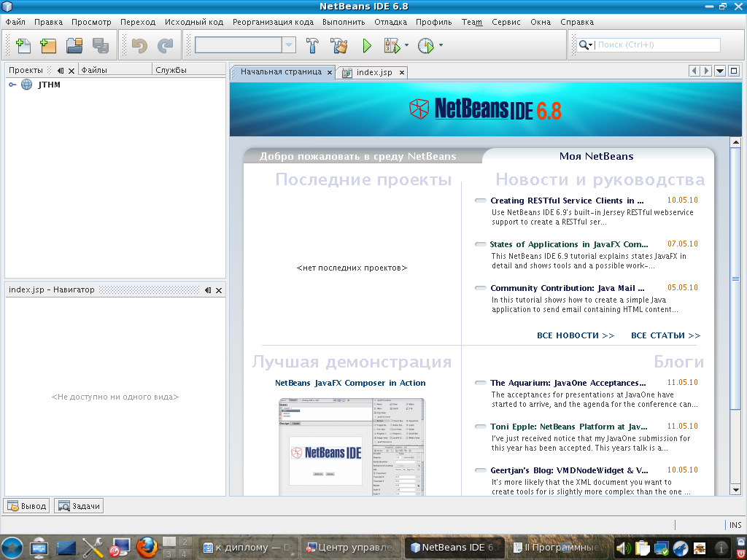Open Community Contribution: Java Mail link
This screenshot has width=747, height=560.
567,288
